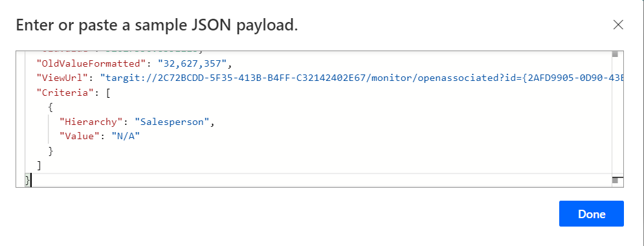Screen dimensions: 644x246
Task: Place the cursor on the "OldValueFormatted" key
Action: [x=91, y=63]
